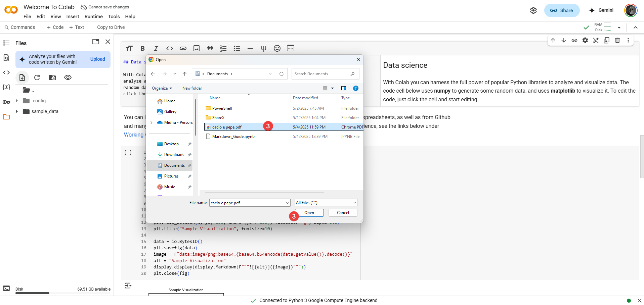Image resolution: width=644 pixels, height=305 pixels.
Task: Open the user account avatar
Action: click(631, 10)
